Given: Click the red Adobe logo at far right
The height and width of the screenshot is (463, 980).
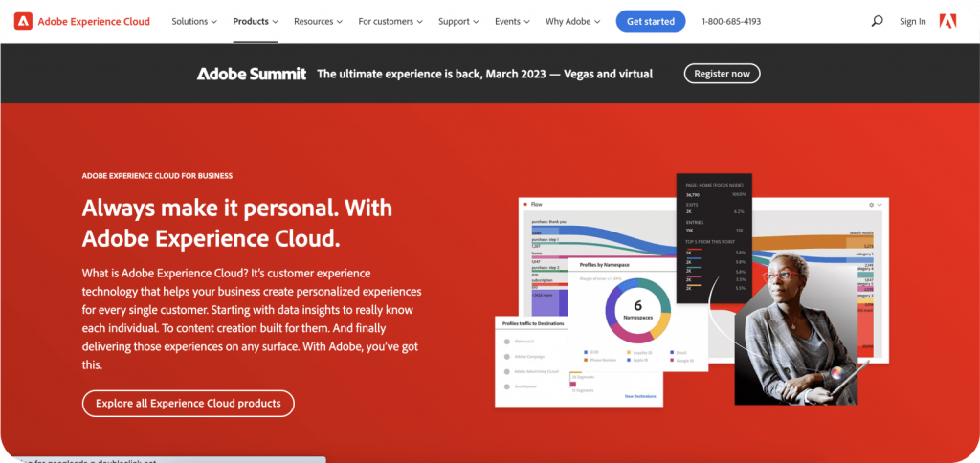Looking at the screenshot, I should coord(947,21).
